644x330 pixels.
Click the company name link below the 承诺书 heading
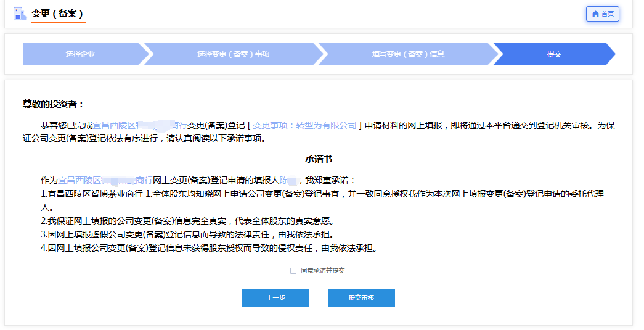[x=105, y=181]
